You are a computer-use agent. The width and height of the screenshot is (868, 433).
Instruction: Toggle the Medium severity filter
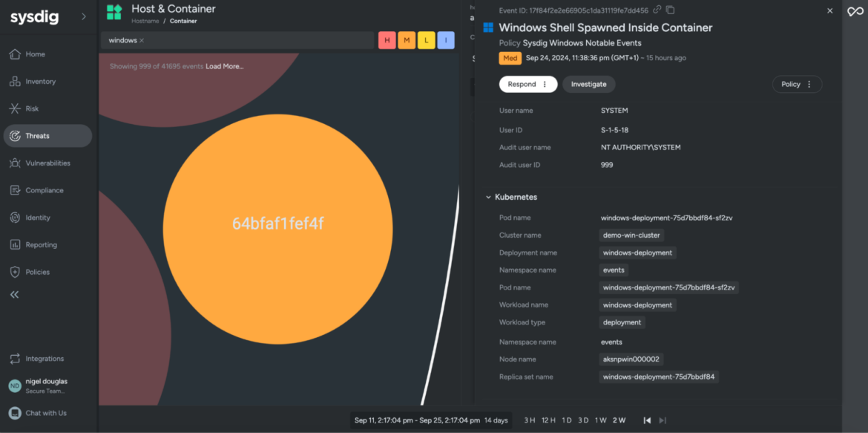407,40
